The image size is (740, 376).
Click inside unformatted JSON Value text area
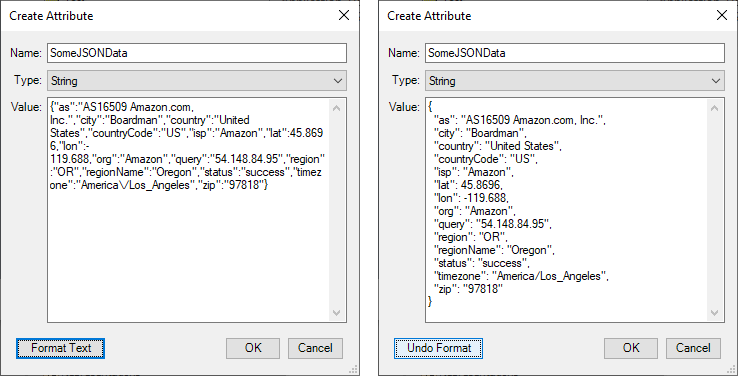click(x=188, y=210)
